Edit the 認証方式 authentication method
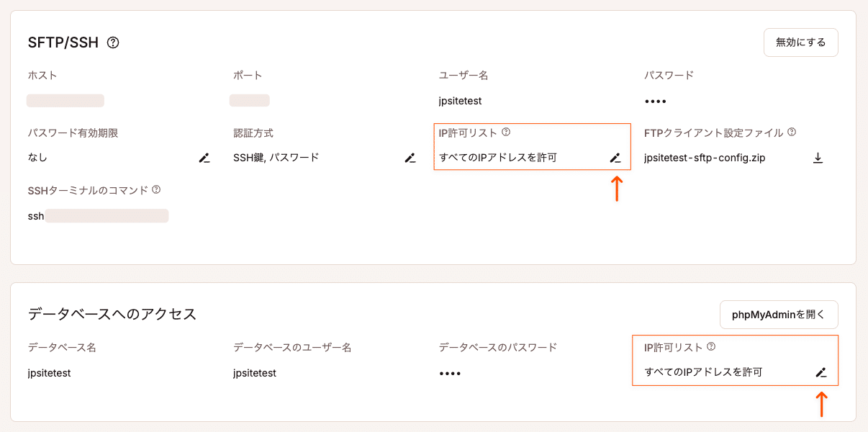 pyautogui.click(x=410, y=158)
